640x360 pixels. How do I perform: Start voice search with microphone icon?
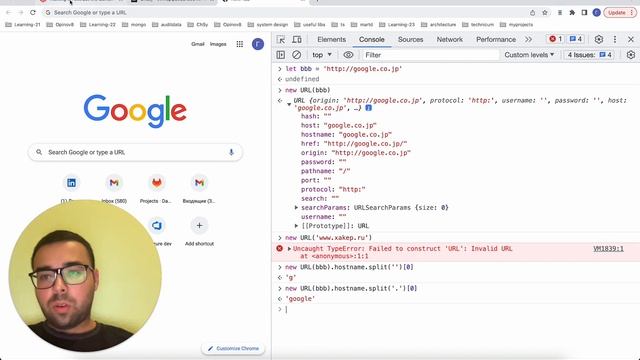pyautogui.click(x=231, y=152)
